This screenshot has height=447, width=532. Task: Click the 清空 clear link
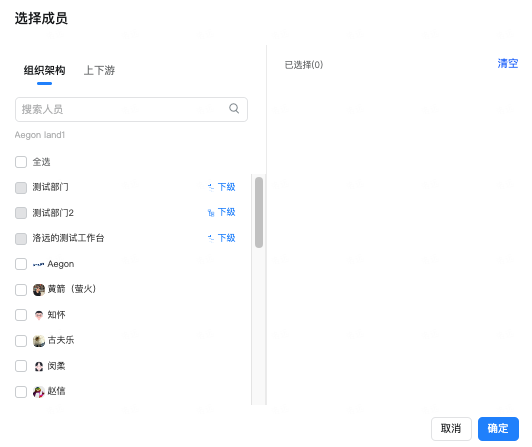[x=508, y=63]
